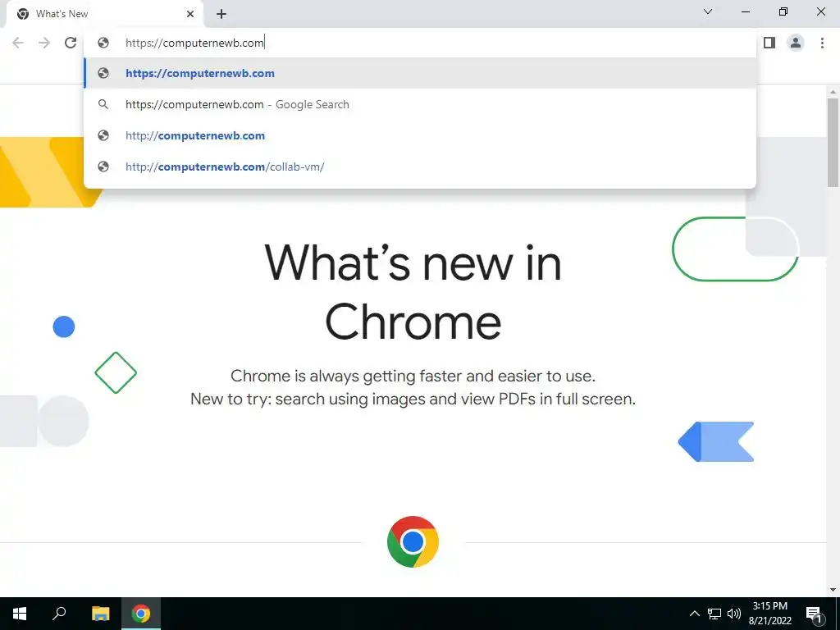
Task: Select the https://computernewb.com suggestion
Action: pyautogui.click(x=420, y=73)
